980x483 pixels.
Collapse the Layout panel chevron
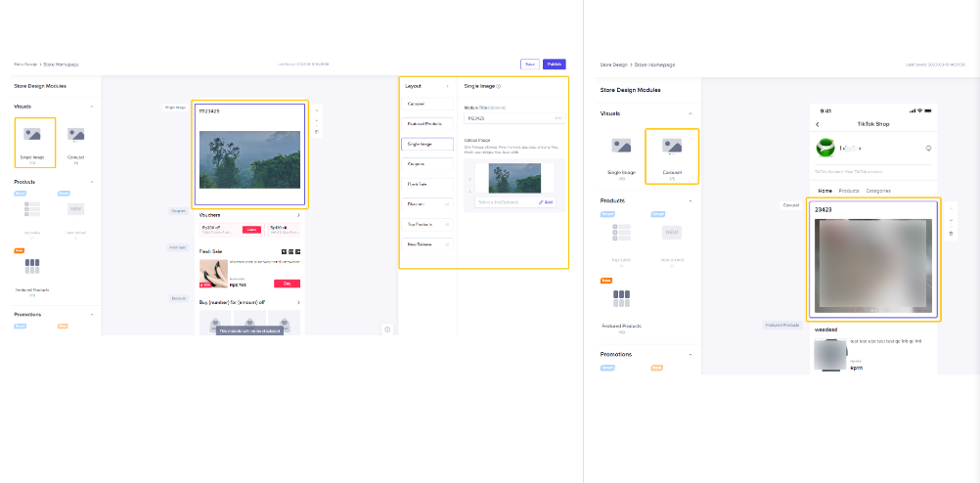click(x=447, y=86)
